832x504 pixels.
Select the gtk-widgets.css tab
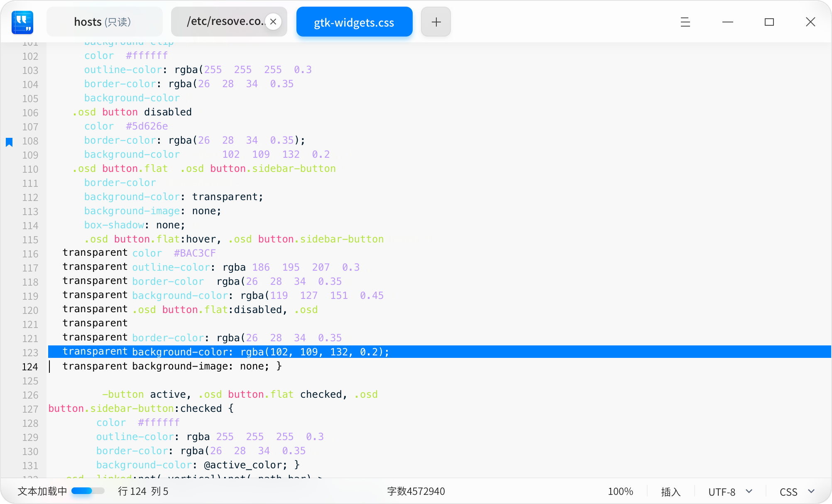(x=354, y=22)
